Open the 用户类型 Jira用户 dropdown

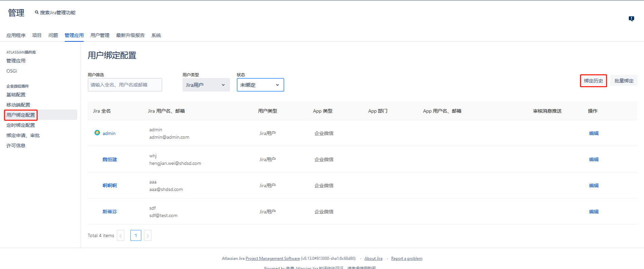(206, 85)
